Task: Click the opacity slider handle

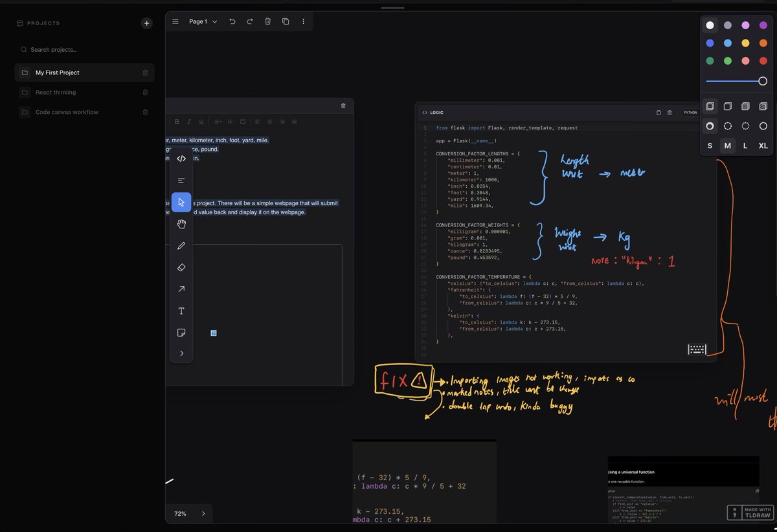Action: 763,81
